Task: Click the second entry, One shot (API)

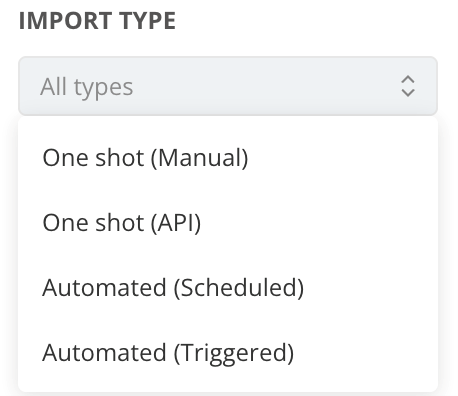Action: pos(228,223)
